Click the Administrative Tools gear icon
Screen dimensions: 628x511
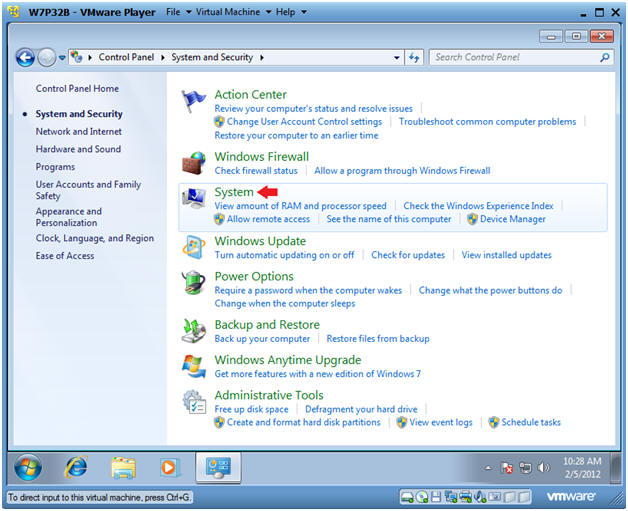[194, 402]
